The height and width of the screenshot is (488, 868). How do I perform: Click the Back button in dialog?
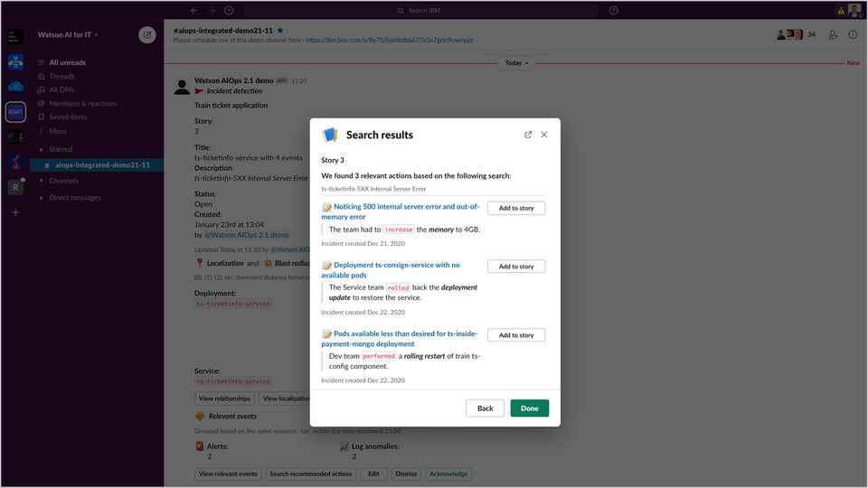click(x=485, y=408)
